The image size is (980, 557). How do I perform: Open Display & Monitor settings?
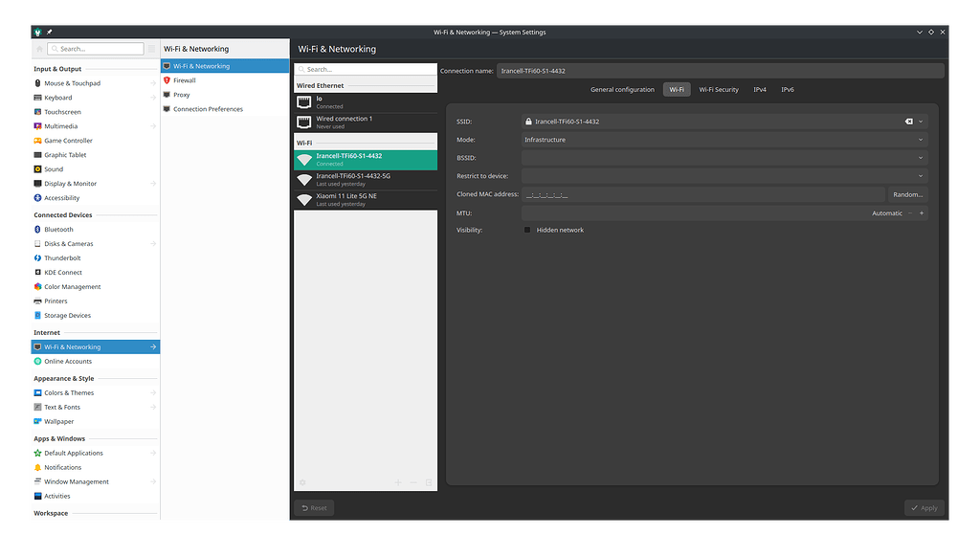coord(95,184)
